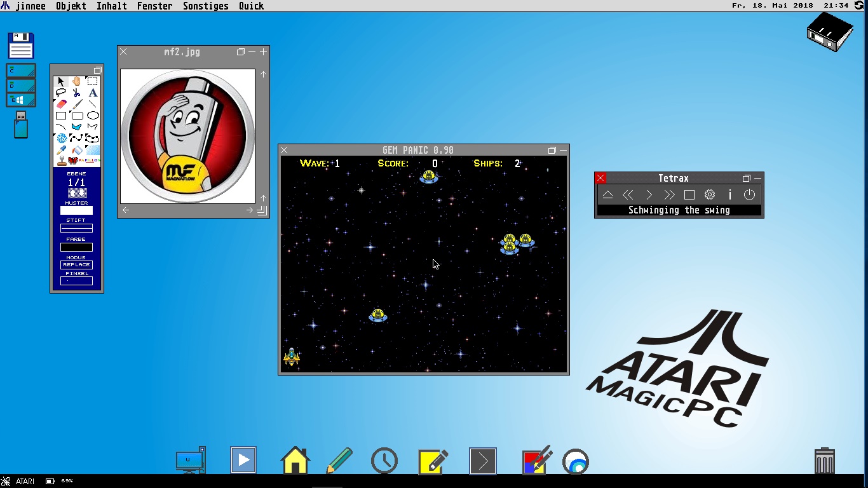Select the text tool letter A

point(93,93)
